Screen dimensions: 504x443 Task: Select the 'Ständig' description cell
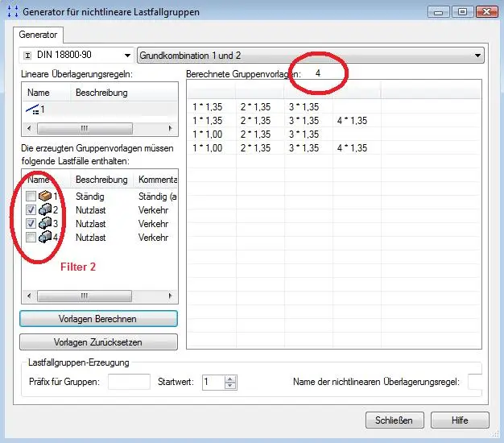pos(90,196)
